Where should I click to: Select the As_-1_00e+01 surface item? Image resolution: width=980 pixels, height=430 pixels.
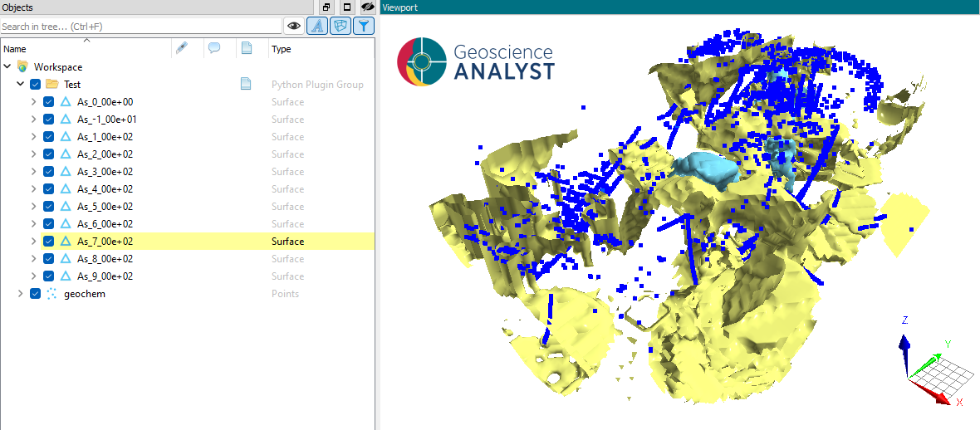point(107,120)
